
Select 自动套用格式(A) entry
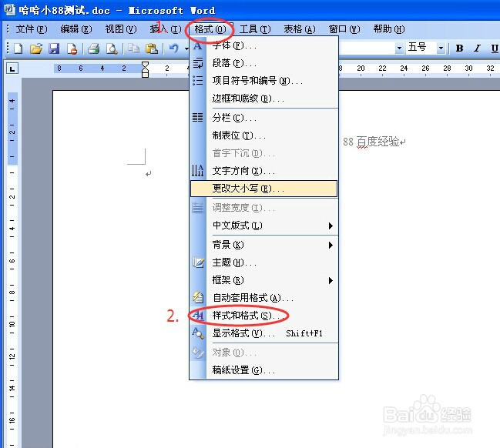(263, 298)
